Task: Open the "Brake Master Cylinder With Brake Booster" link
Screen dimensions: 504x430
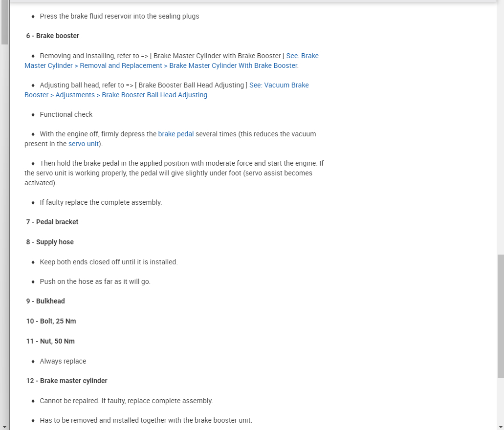Action: pyautogui.click(x=233, y=65)
